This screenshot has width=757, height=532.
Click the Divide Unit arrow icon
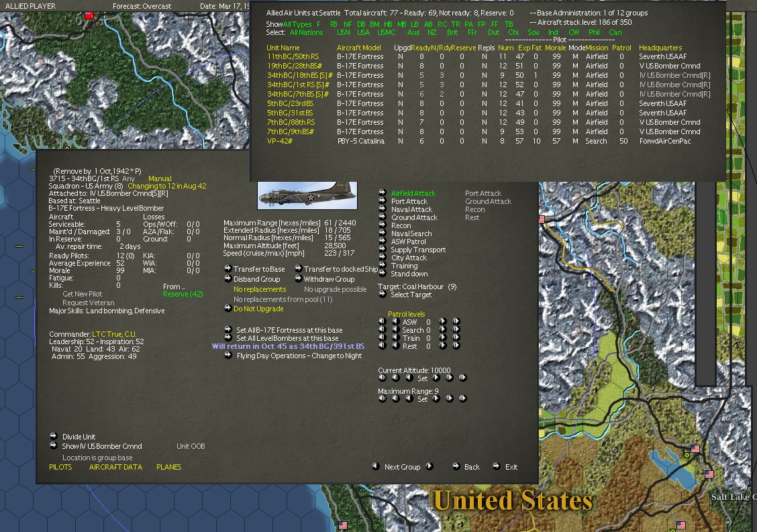(54, 436)
